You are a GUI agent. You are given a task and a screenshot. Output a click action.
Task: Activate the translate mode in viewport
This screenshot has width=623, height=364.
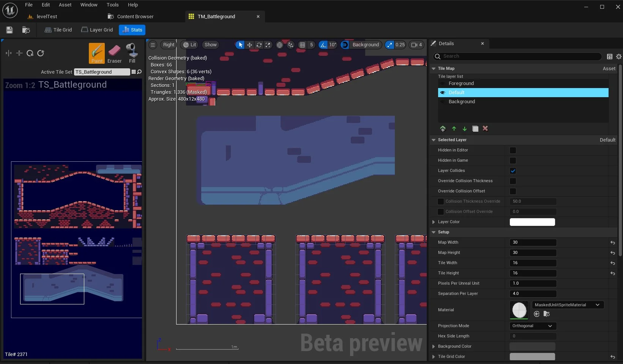(249, 45)
